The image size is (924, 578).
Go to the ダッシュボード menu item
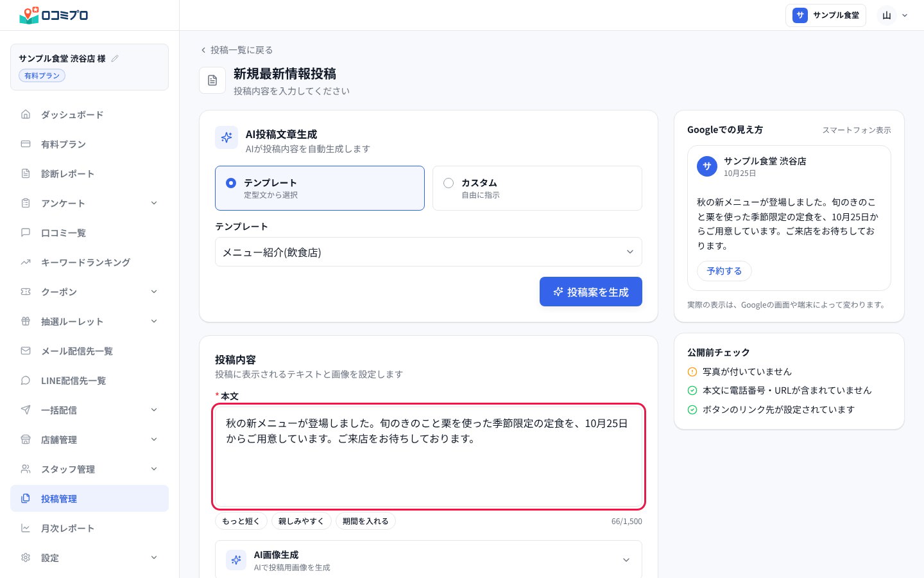[x=89, y=114]
